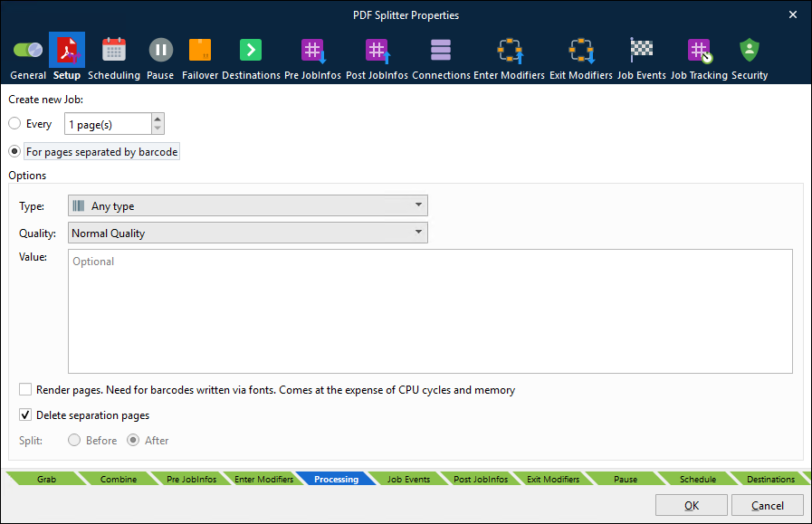Open the Connections stacked bars icon

441,50
